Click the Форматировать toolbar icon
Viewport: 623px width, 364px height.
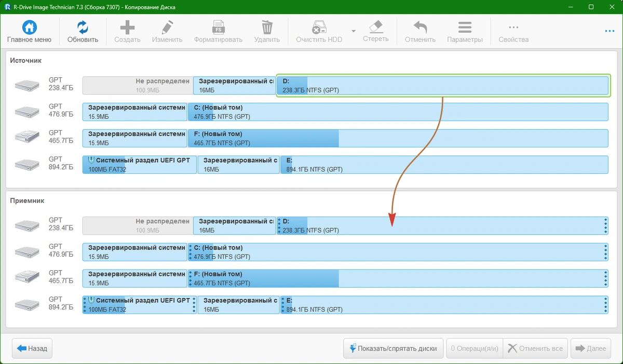(218, 27)
